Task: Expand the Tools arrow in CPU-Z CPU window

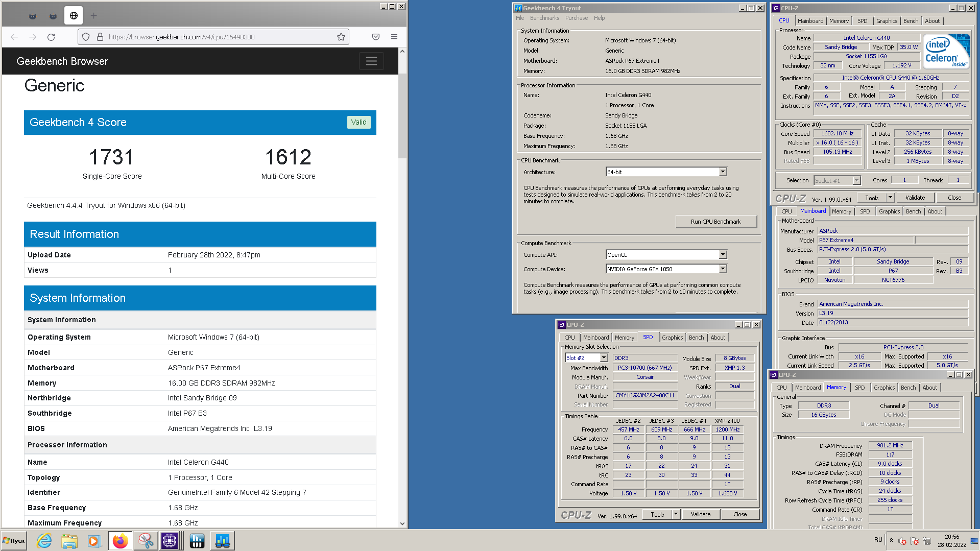Action: pyautogui.click(x=890, y=198)
